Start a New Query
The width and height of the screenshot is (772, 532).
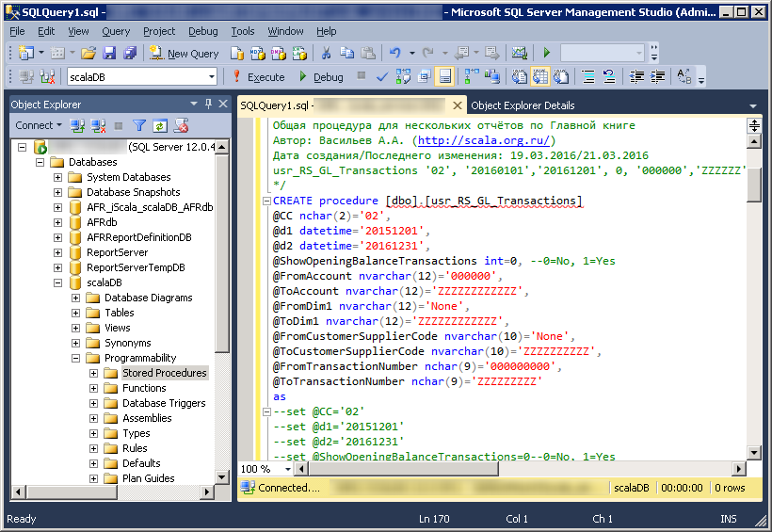(x=185, y=53)
